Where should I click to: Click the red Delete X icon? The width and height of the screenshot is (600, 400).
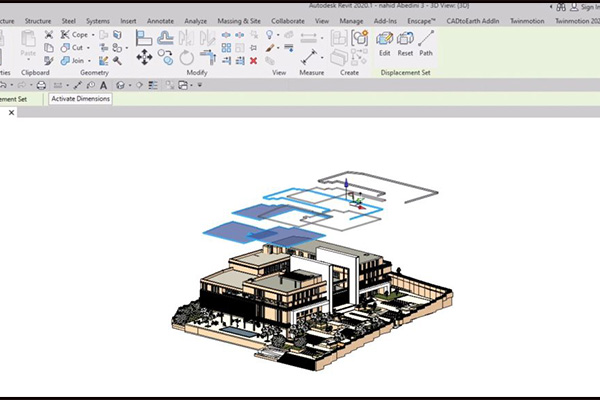pyautogui.click(x=253, y=60)
